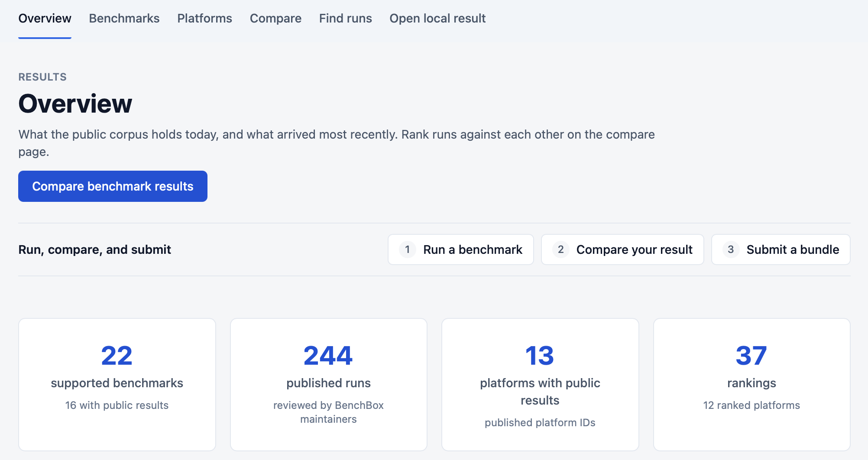Click Compare benchmark results button
This screenshot has height=460, width=868.
coord(113,186)
